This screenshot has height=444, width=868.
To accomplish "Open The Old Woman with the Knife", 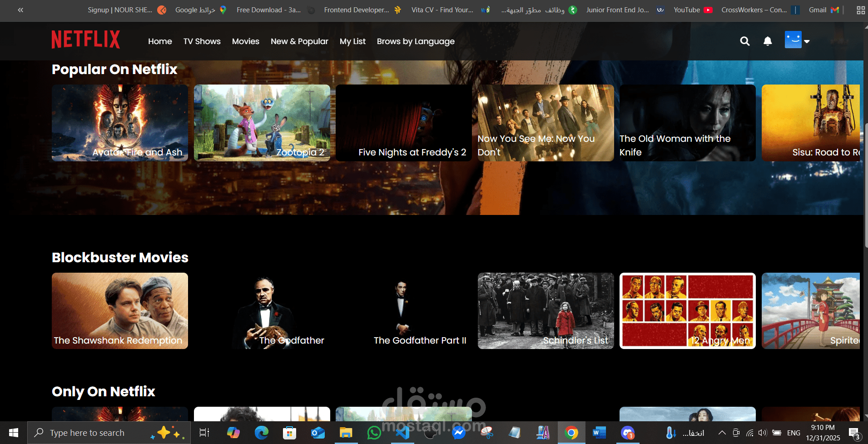I will (688, 123).
